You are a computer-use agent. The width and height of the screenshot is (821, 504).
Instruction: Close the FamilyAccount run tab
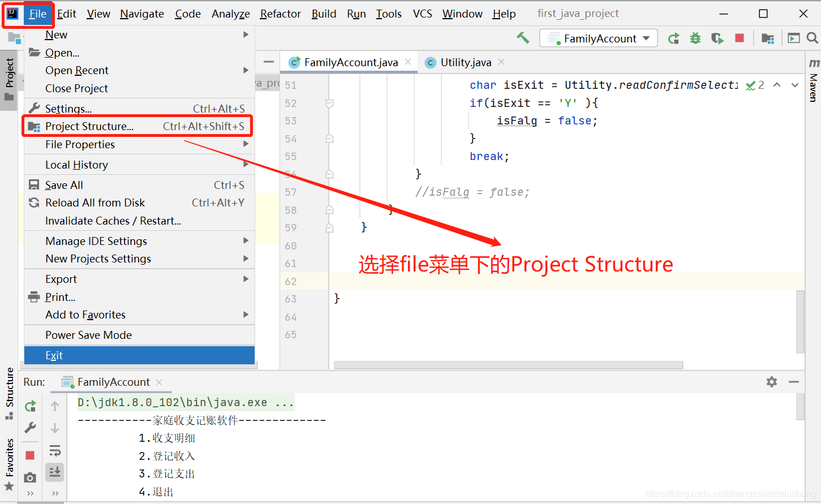coord(159,382)
